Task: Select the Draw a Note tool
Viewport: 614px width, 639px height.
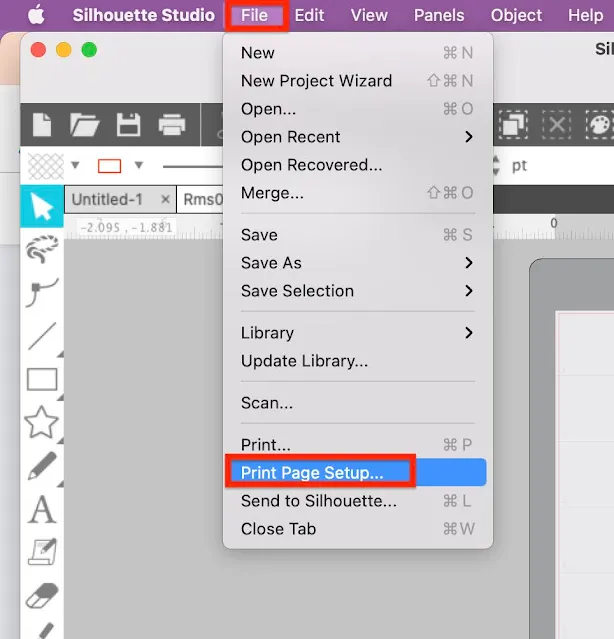Action: click(x=42, y=552)
